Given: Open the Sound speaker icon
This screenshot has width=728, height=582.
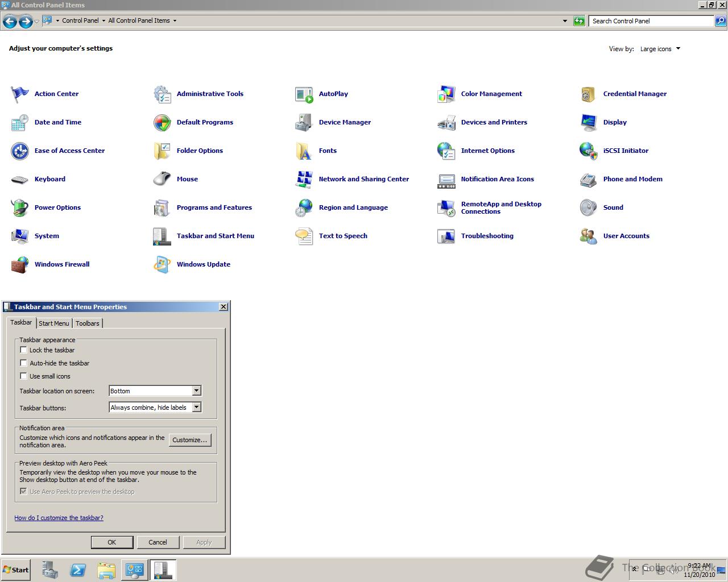Looking at the screenshot, I should (589, 207).
